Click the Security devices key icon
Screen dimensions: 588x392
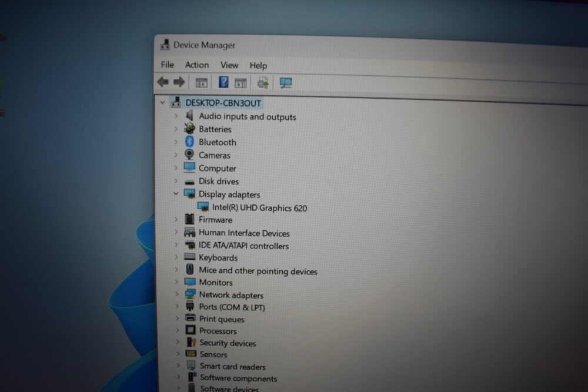tap(192, 342)
